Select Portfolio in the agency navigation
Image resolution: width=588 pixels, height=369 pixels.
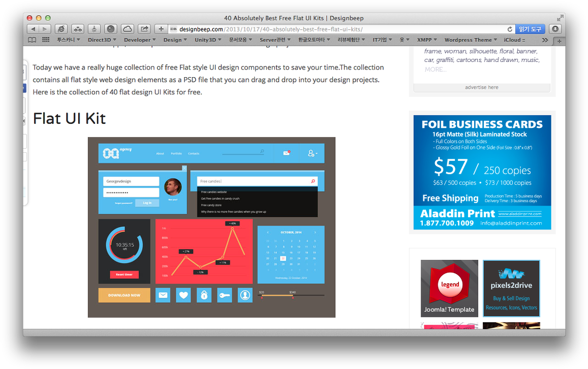tap(176, 153)
